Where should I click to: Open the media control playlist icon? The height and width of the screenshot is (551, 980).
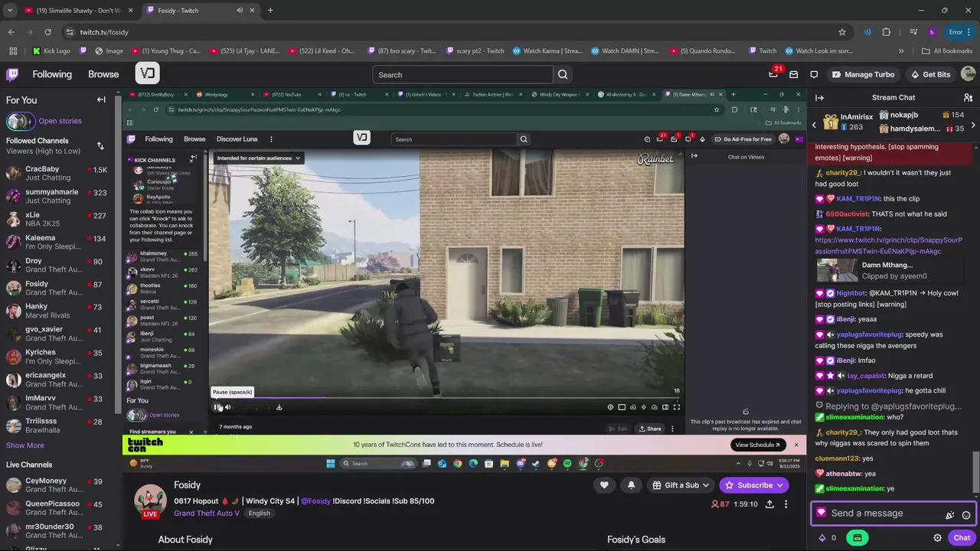point(913,32)
